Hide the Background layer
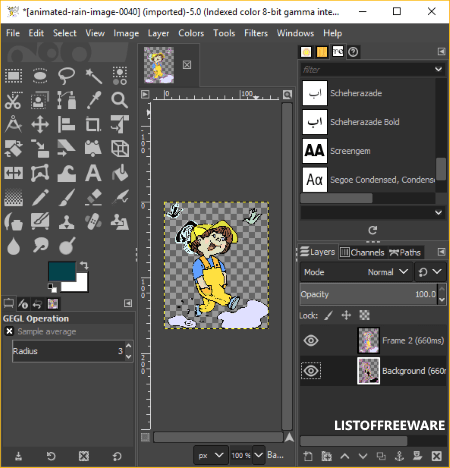The image size is (450, 468). click(x=311, y=371)
